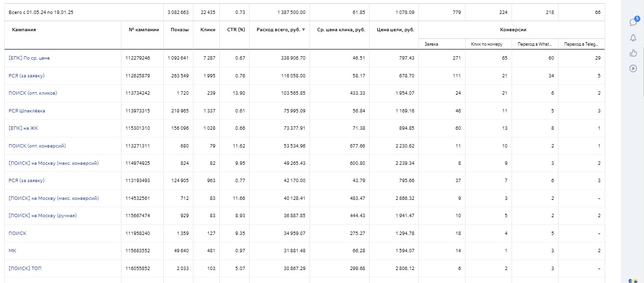Open ПОИСК (опт. конверсий) campaign
The height and width of the screenshot is (283, 644).
click(x=37, y=146)
